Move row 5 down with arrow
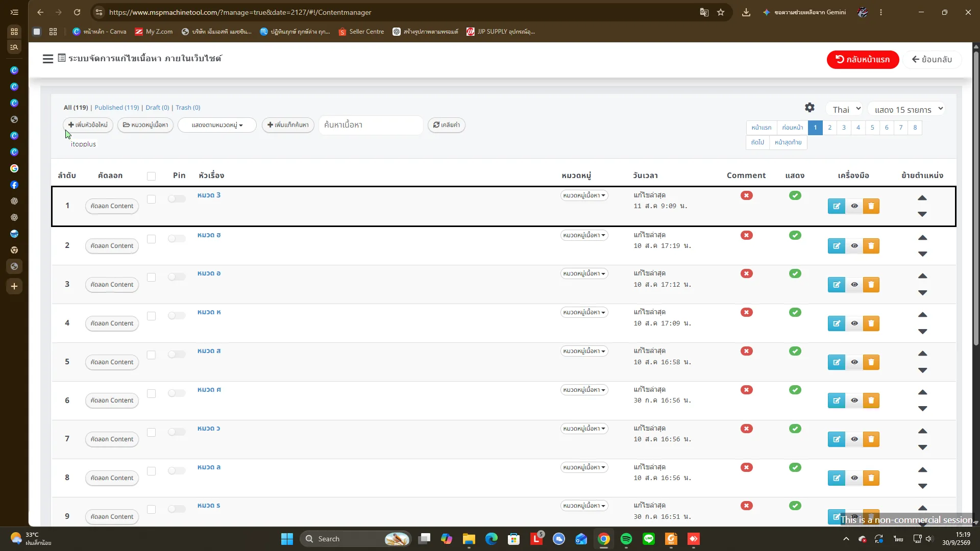The image size is (980, 551). 922,370
